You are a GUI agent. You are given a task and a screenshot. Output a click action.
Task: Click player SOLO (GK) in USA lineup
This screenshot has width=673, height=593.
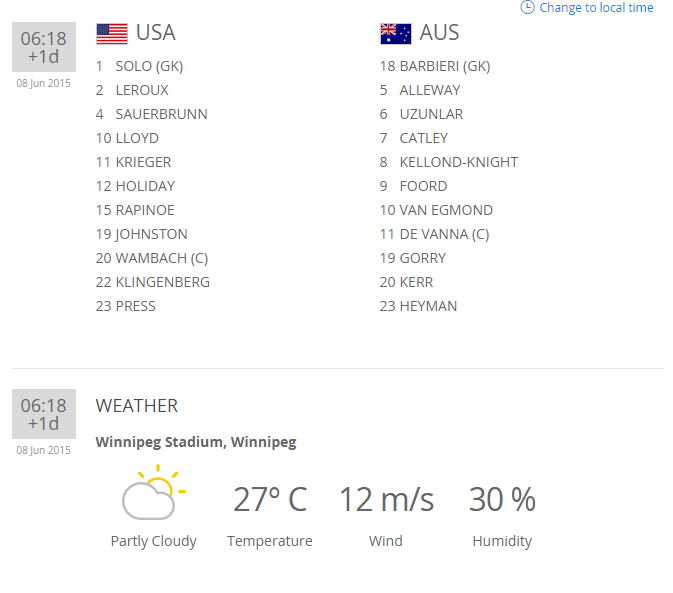pos(149,66)
